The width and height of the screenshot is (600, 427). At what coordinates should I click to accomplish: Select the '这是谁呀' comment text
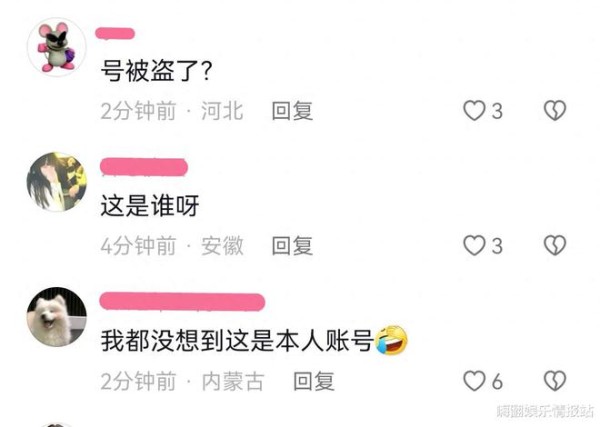point(150,206)
